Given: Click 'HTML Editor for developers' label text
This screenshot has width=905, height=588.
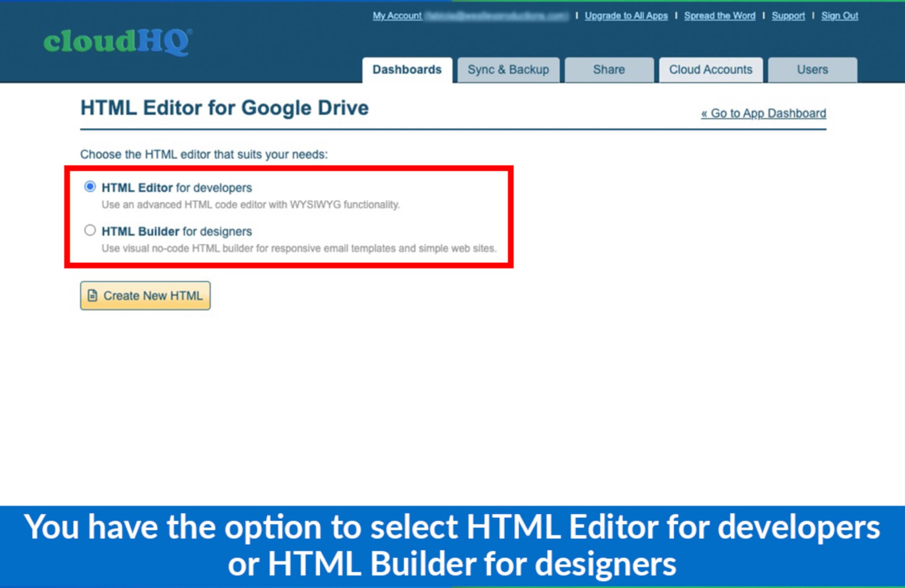Looking at the screenshot, I should (177, 188).
